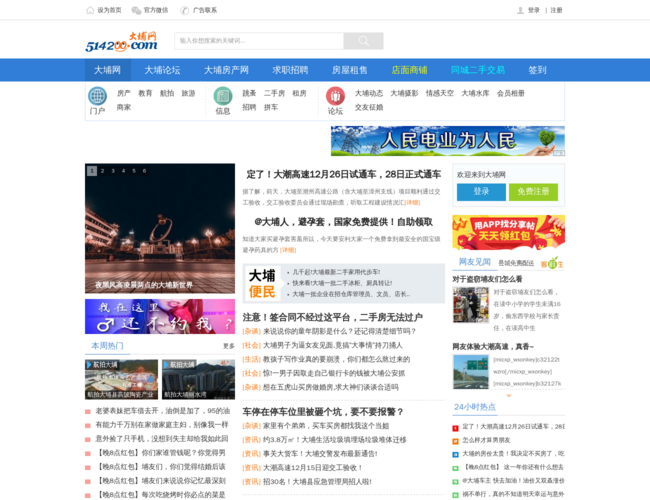Click the night plaza carousel image
Screen dimensions: 650x500
(160, 228)
